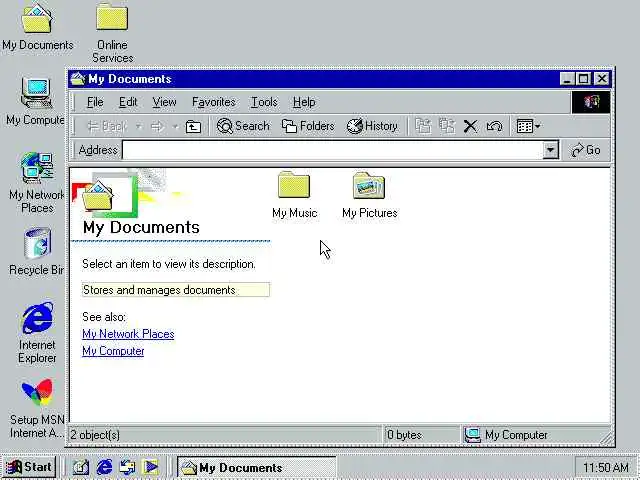Screen dimensions: 640x480
Task: Open the Search pane
Action: pos(243,126)
